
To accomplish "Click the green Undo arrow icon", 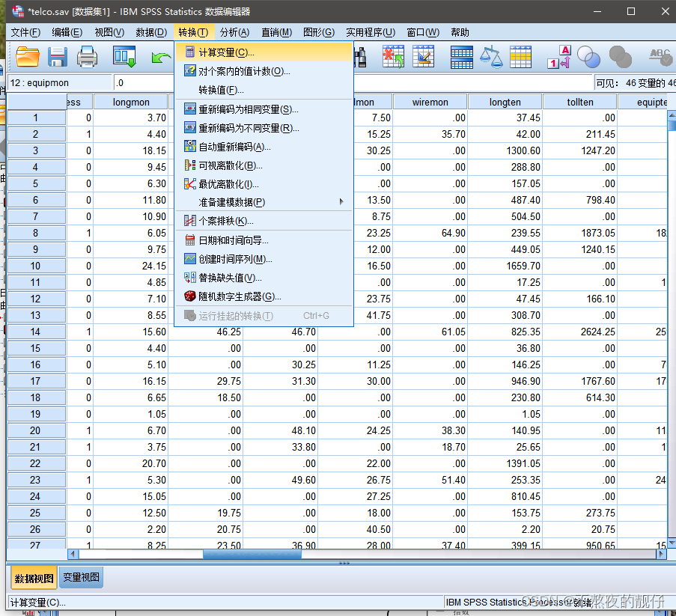I will (x=161, y=57).
